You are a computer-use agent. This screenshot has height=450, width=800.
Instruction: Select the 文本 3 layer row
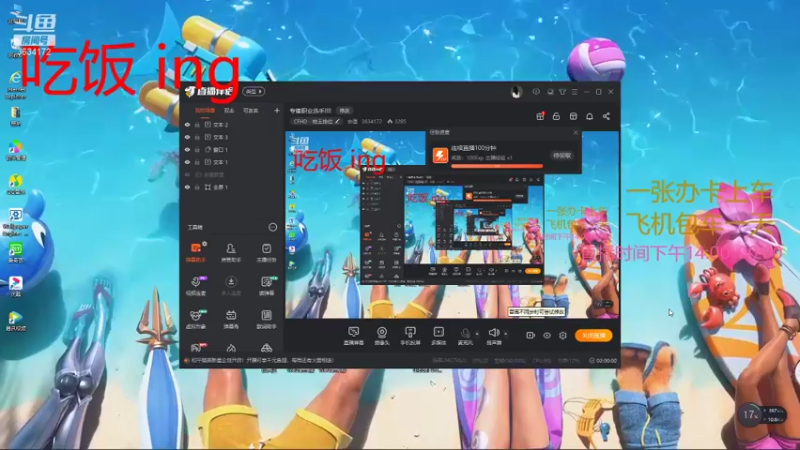point(232,137)
